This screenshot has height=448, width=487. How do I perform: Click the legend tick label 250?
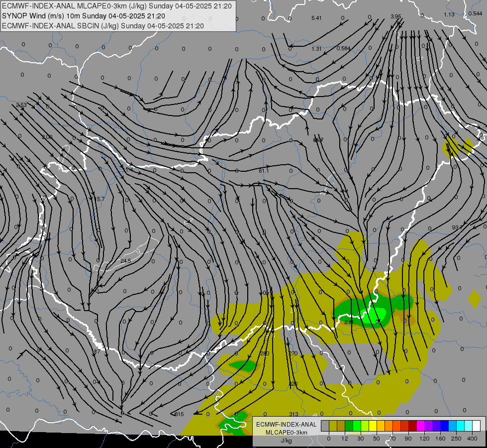[456, 439]
